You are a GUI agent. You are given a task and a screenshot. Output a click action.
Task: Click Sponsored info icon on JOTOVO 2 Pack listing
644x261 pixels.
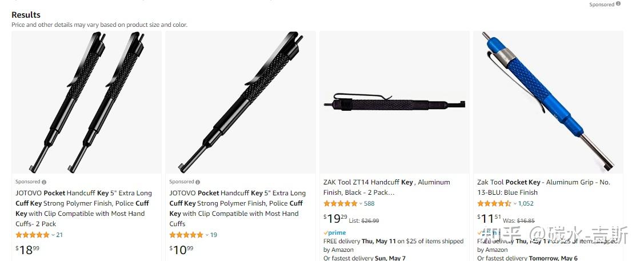tap(44, 182)
